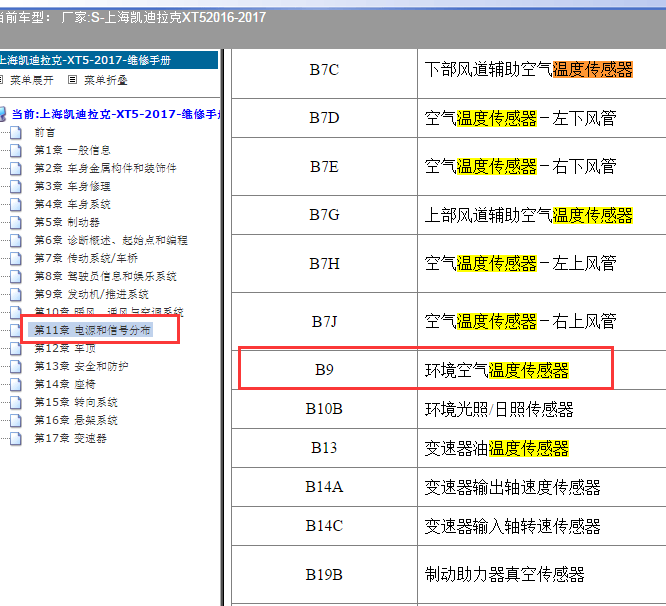This screenshot has width=666, height=606.
Task: Select 第2章 车身金属构件和装饰件
Action: pyautogui.click(x=105, y=168)
